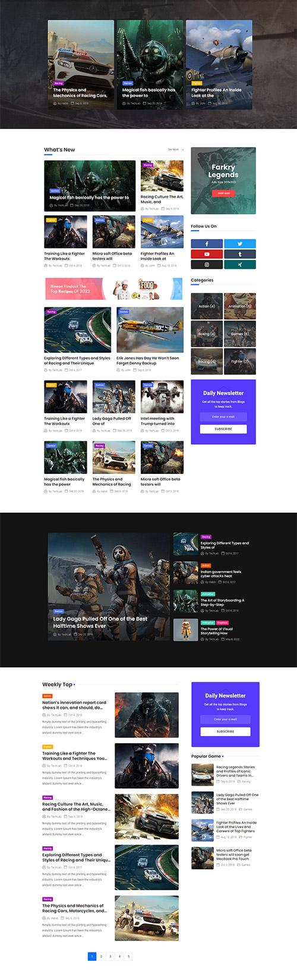Open the Twitter follow button
297x980 pixels.
point(240,244)
